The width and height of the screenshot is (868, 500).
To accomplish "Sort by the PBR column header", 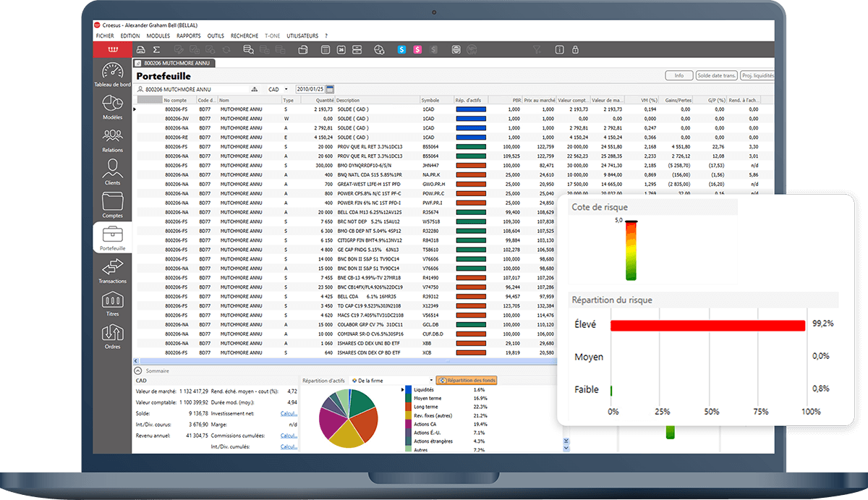I will [505, 101].
